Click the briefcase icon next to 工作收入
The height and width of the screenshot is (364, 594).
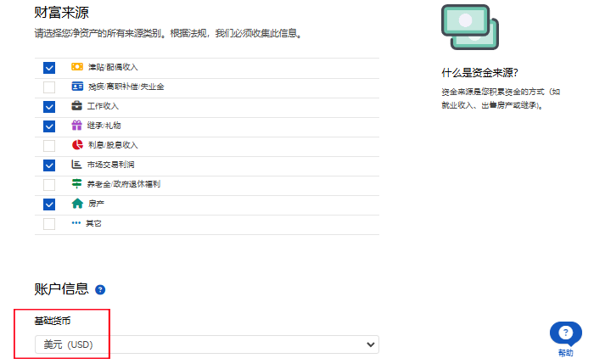[77, 106]
